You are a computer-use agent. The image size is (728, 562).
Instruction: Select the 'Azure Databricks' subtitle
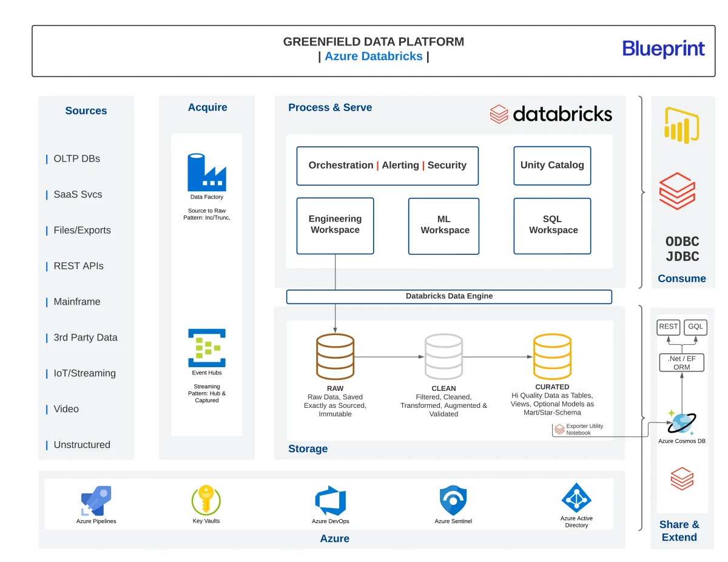tap(374, 56)
